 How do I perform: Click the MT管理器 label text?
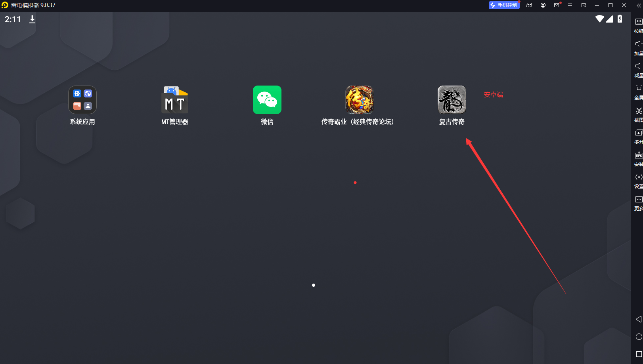(175, 122)
